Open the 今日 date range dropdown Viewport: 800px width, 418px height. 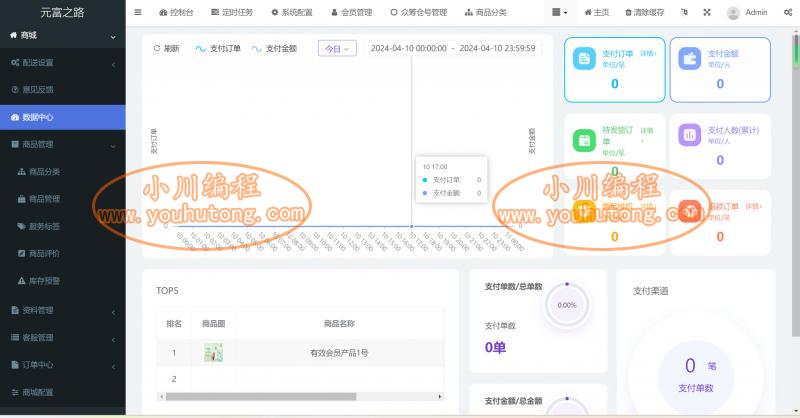click(x=337, y=48)
